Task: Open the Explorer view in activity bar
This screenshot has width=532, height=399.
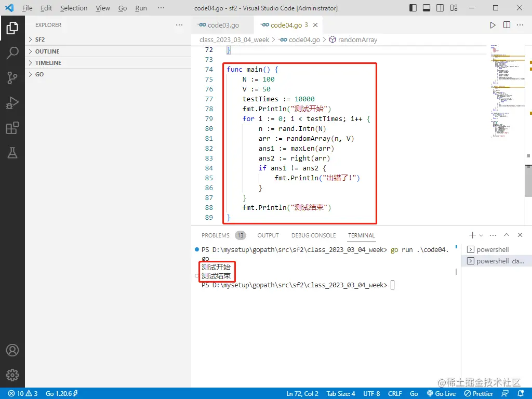Action: click(12, 28)
